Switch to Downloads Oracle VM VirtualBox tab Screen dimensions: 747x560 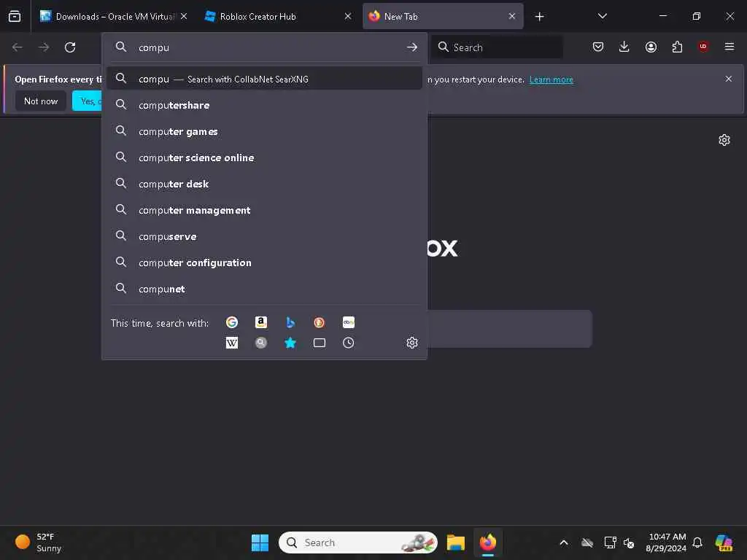coord(113,16)
